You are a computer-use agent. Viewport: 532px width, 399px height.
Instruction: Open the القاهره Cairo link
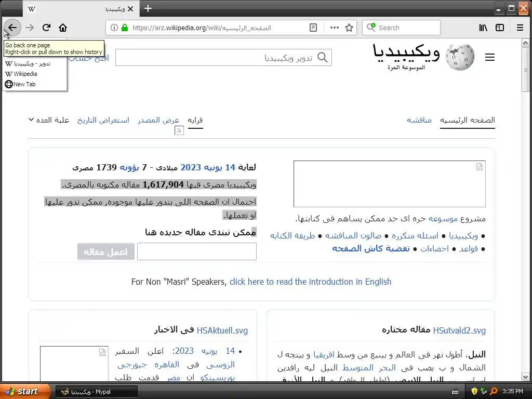pyautogui.click(x=167, y=365)
